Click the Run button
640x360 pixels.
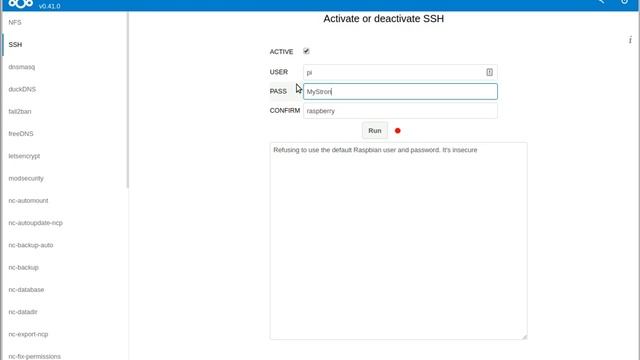click(x=375, y=131)
